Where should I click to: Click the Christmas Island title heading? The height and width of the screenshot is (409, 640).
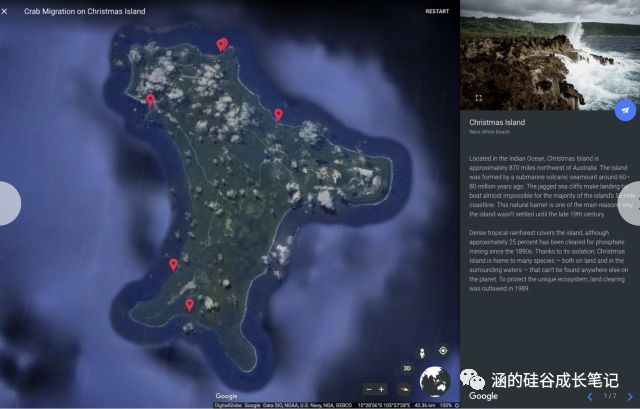point(497,123)
